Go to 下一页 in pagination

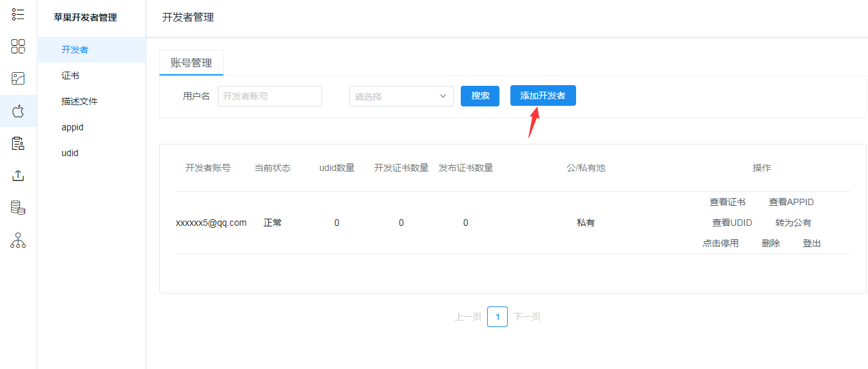pos(527,317)
